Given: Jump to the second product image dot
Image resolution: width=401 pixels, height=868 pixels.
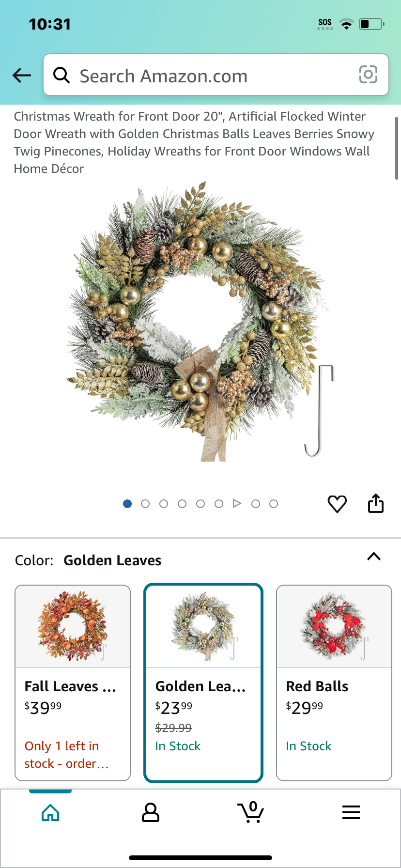Looking at the screenshot, I should point(145,504).
